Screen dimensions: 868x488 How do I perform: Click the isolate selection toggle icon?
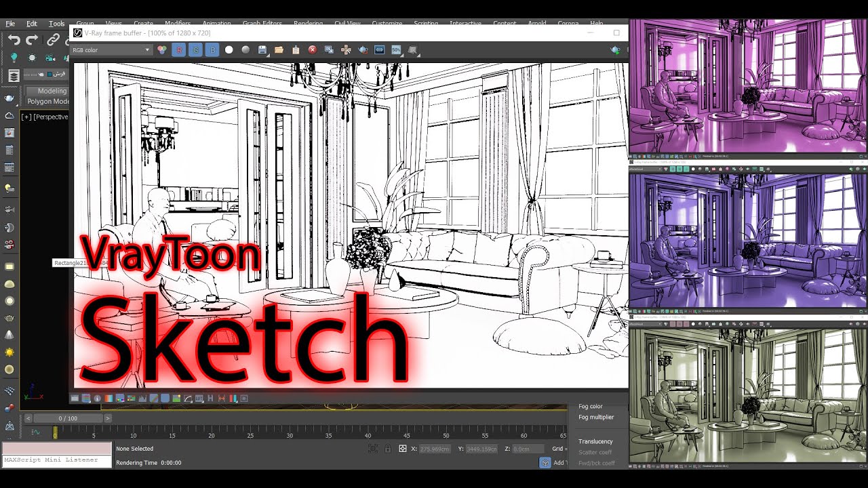pyautogui.click(x=372, y=449)
